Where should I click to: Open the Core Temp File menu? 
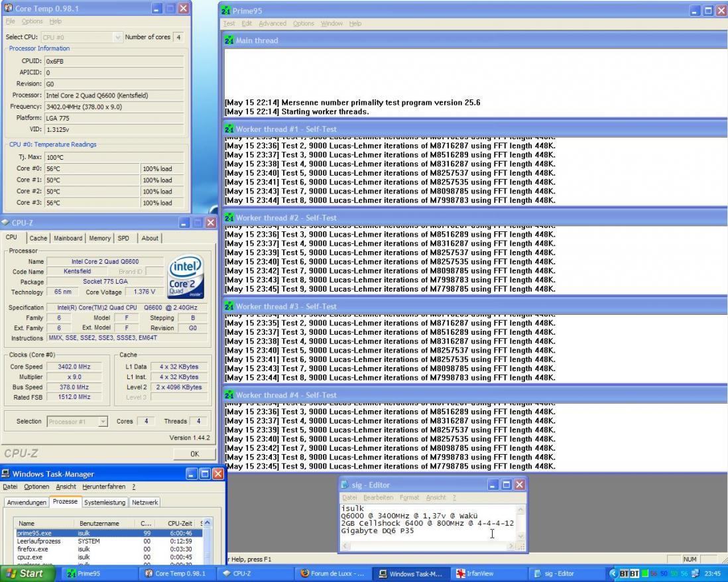click(x=10, y=21)
